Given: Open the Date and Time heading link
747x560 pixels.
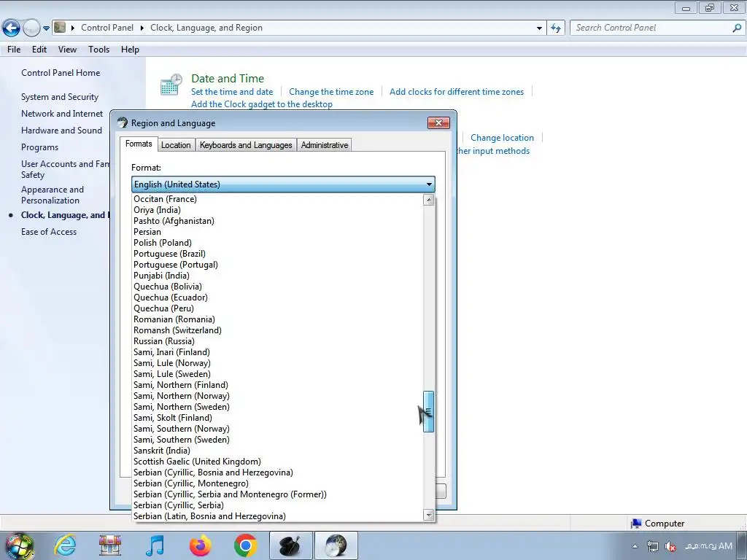Looking at the screenshot, I should pyautogui.click(x=228, y=79).
